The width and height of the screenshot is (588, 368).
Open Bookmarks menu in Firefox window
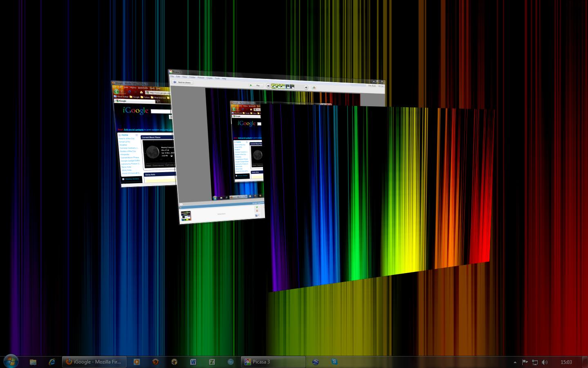(143, 88)
